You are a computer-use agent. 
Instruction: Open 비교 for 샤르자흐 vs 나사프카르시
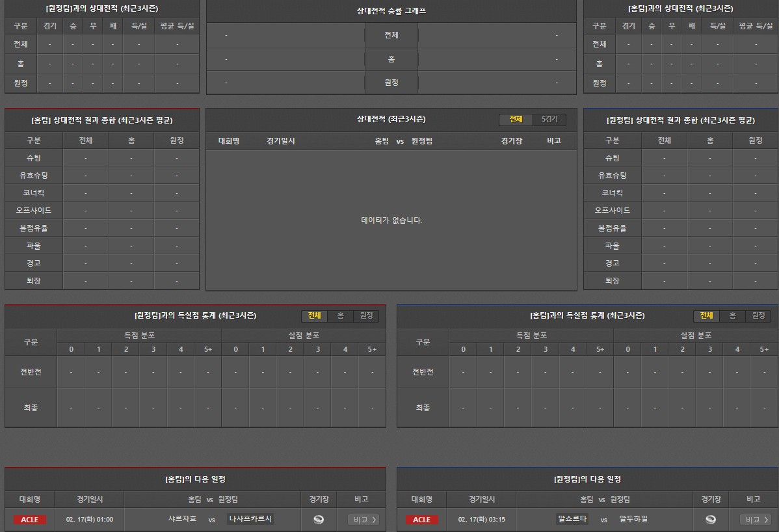coord(363,520)
